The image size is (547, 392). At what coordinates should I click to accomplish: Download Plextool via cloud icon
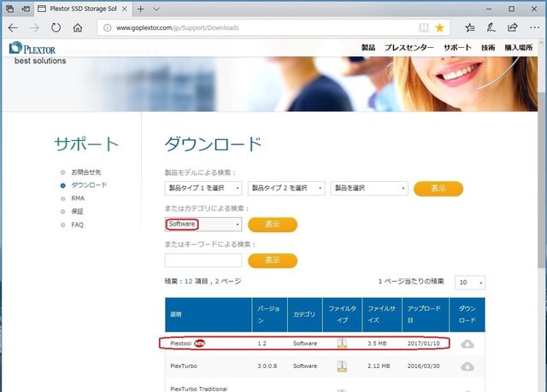(468, 344)
